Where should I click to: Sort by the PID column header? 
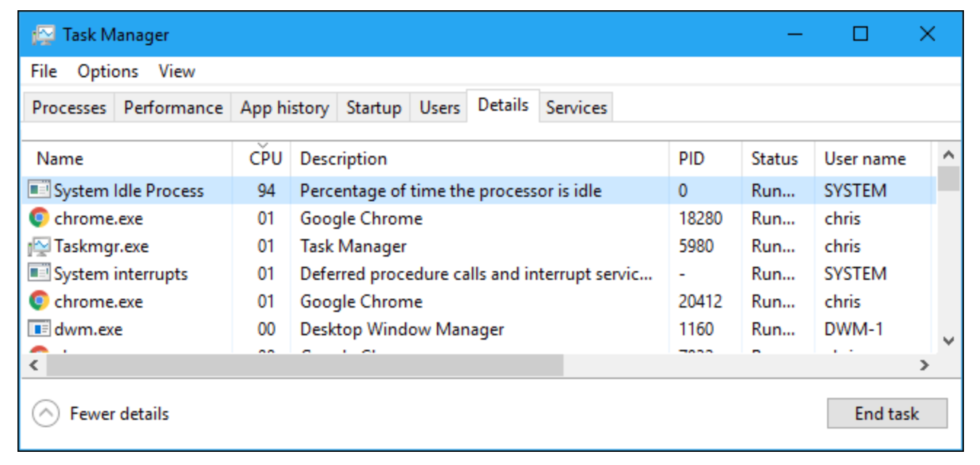pyautogui.click(x=706, y=159)
